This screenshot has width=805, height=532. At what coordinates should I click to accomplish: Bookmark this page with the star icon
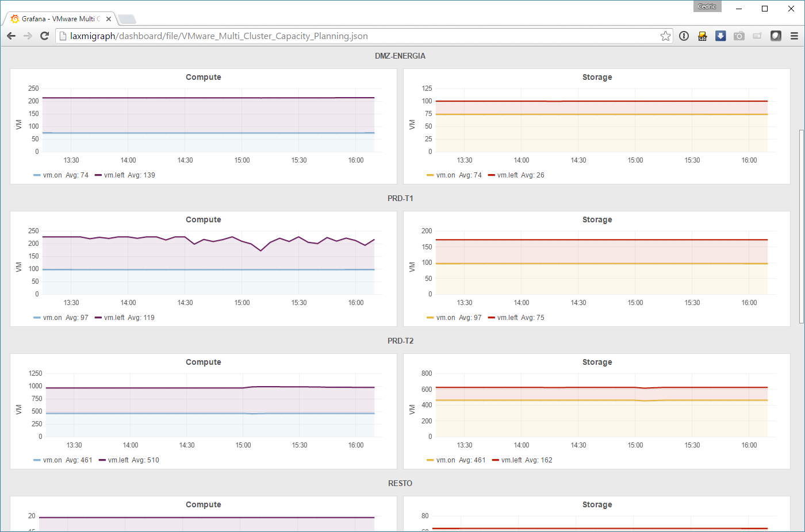point(665,36)
